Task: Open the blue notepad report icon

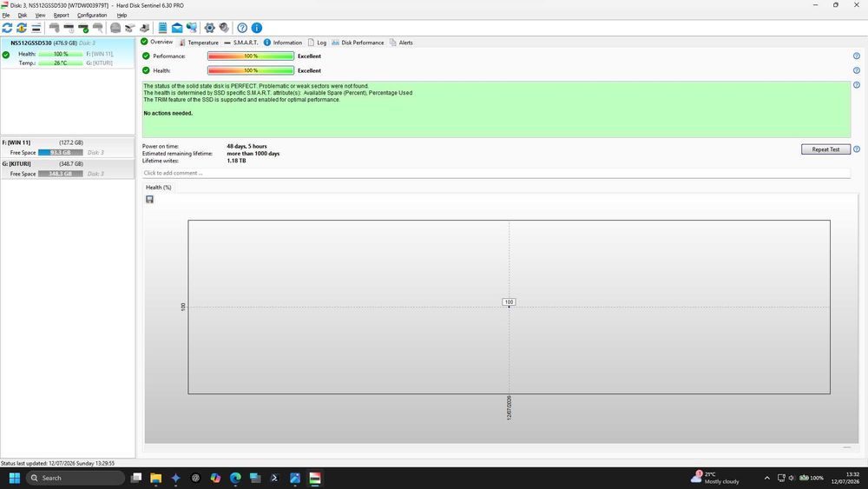Action: (x=163, y=28)
